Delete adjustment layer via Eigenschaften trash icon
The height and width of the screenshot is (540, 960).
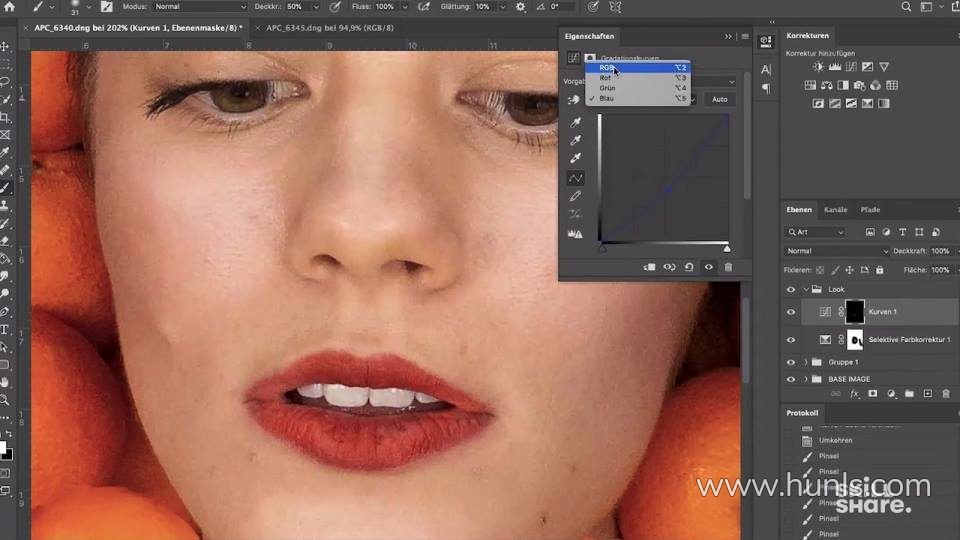728,267
